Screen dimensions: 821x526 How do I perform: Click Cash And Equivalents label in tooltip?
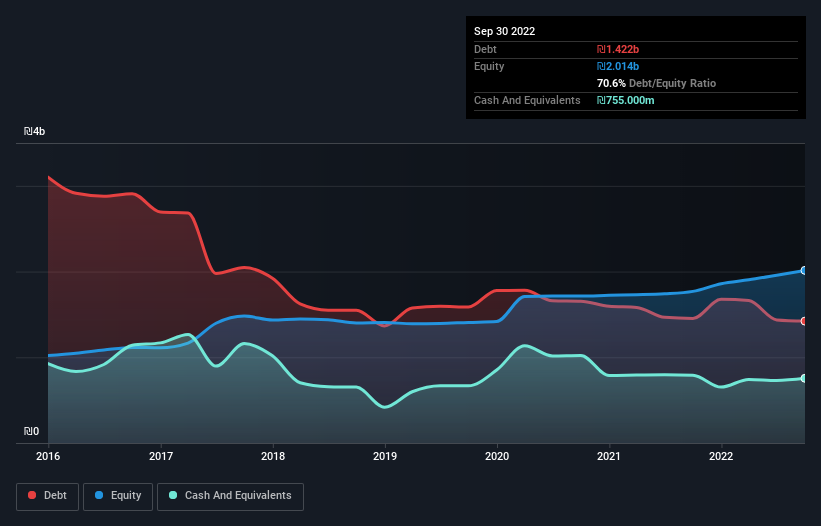tap(527, 100)
